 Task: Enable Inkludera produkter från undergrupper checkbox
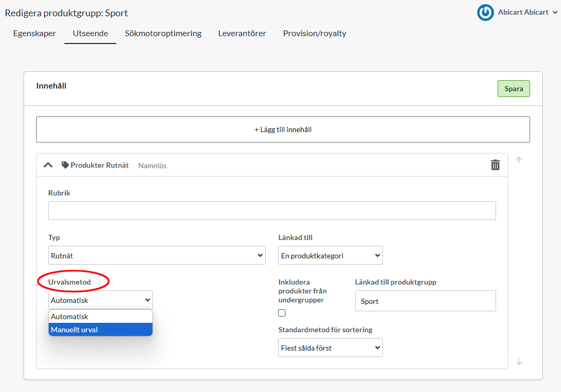(282, 313)
